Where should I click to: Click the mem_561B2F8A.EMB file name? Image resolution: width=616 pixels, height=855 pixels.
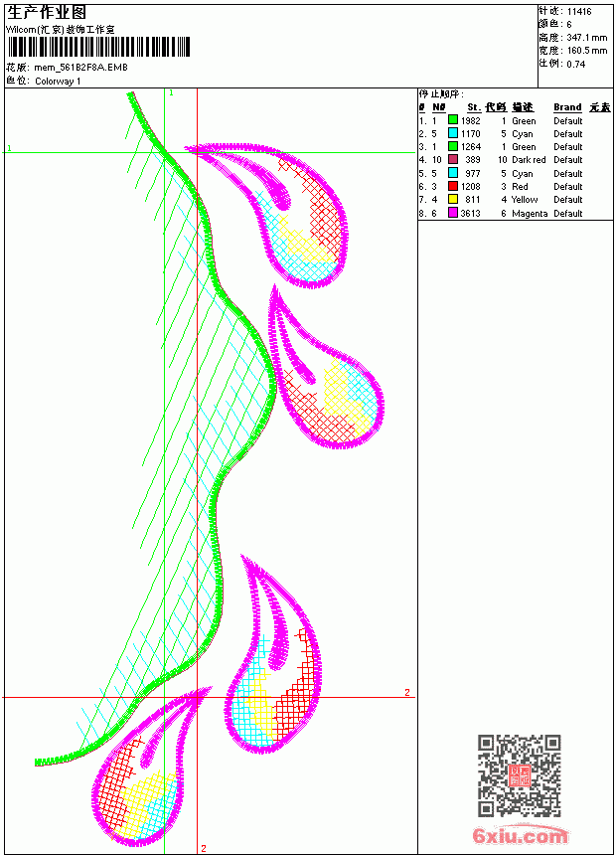(x=80, y=68)
